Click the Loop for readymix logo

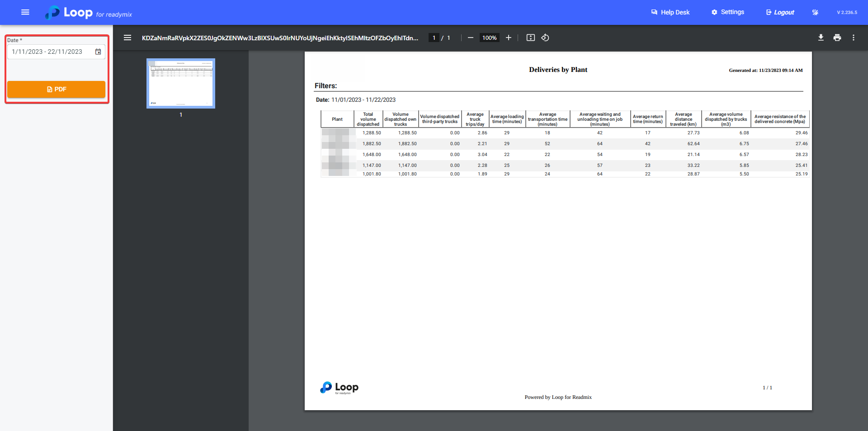89,13
